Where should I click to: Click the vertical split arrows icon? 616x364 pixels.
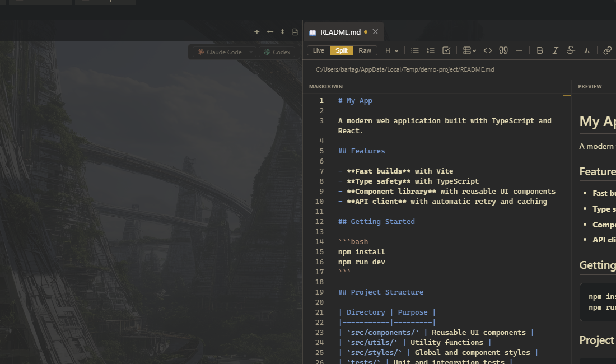(282, 32)
